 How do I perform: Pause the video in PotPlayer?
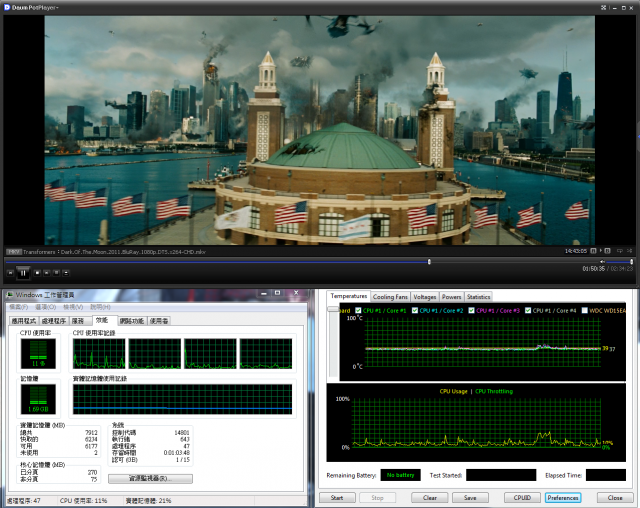23,273
